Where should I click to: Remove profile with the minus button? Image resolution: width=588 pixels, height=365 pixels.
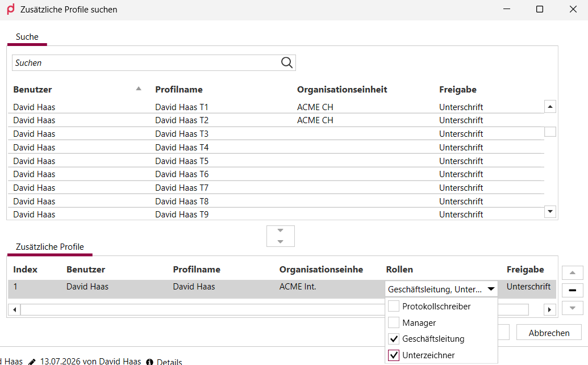[572, 290]
